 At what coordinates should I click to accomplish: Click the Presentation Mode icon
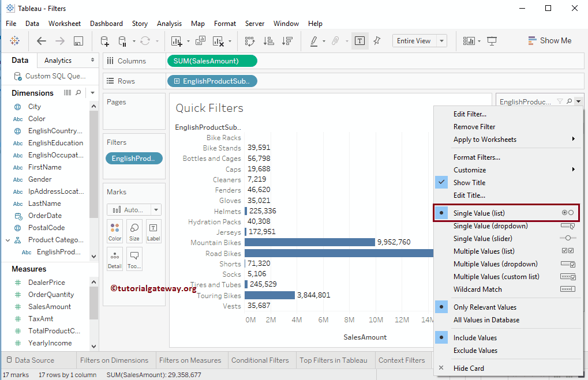point(492,41)
